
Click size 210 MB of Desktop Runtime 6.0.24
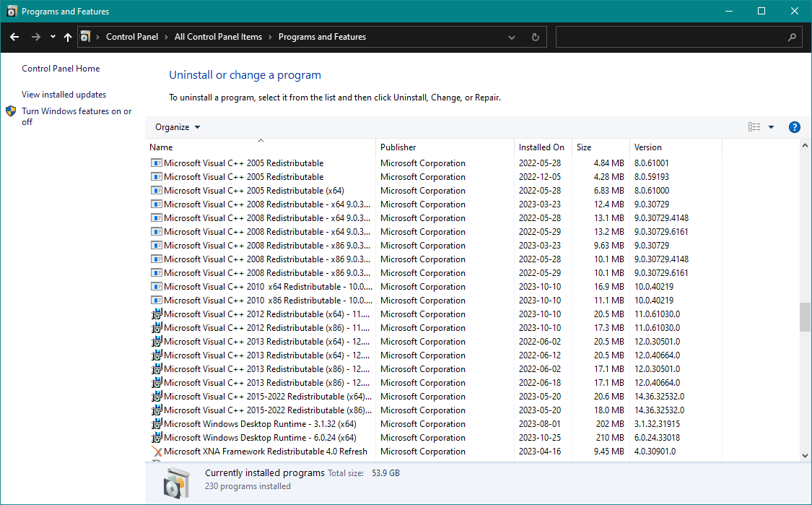pyautogui.click(x=610, y=438)
